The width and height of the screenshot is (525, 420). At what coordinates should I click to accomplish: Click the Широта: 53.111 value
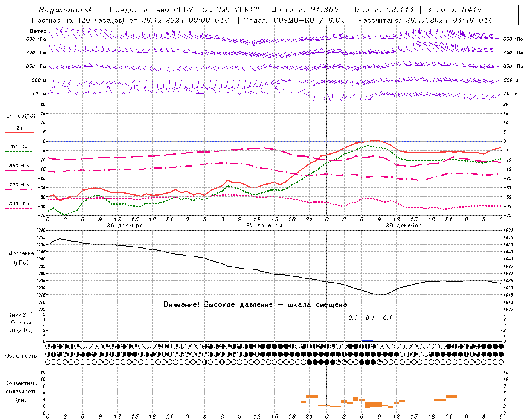point(382,10)
